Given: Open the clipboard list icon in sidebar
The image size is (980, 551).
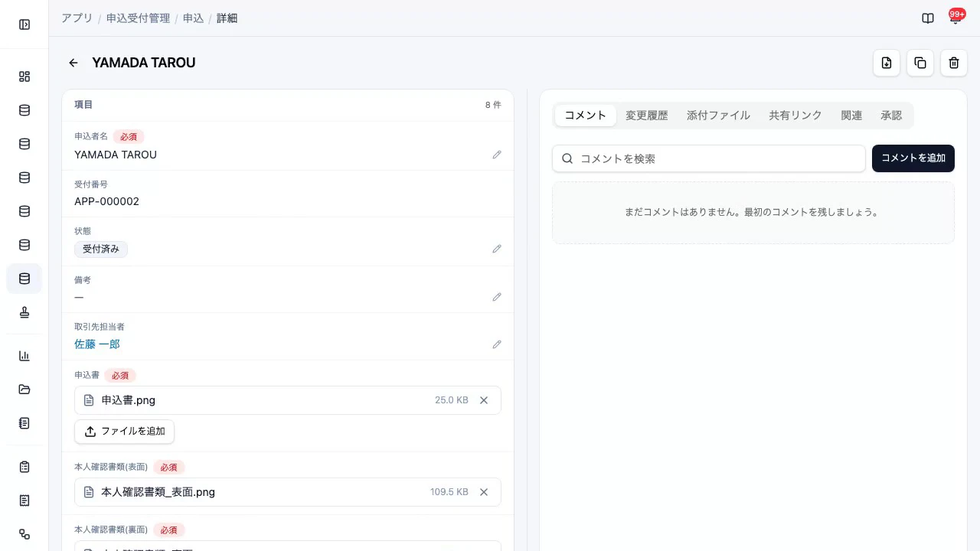Looking at the screenshot, I should (24, 467).
